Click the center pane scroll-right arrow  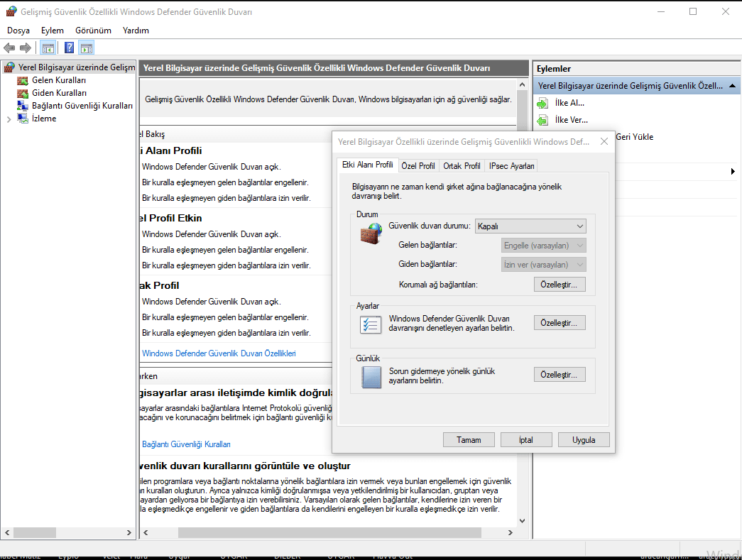pos(510,532)
